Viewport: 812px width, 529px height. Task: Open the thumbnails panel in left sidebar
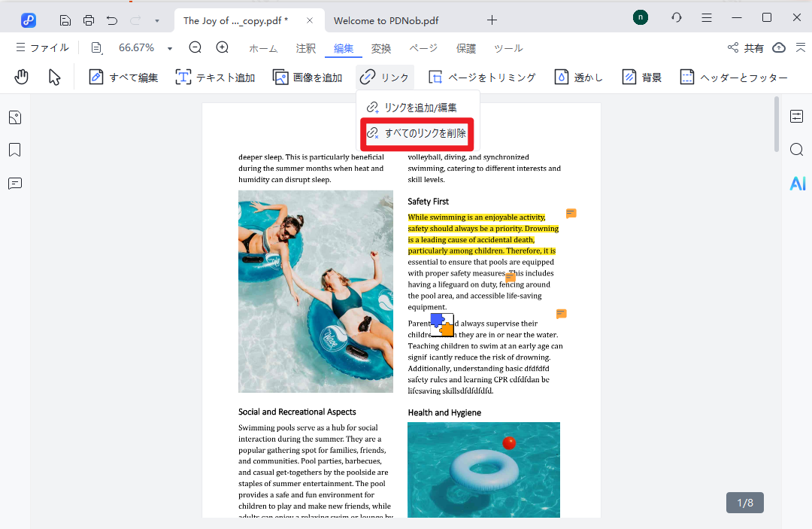point(15,117)
